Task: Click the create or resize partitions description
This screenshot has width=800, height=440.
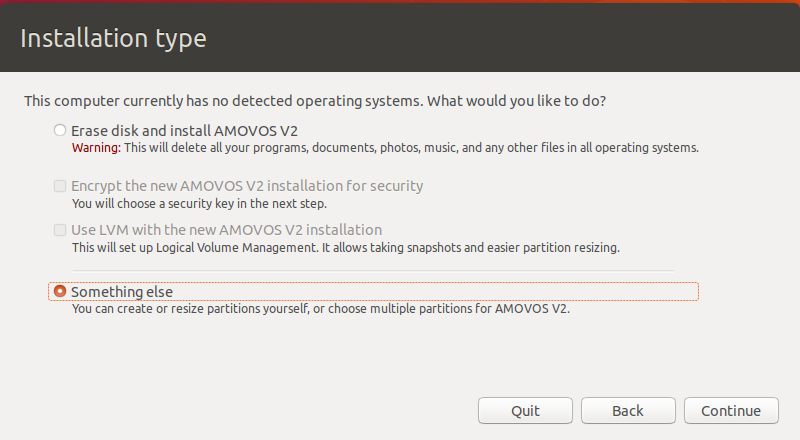Action: click(320, 309)
